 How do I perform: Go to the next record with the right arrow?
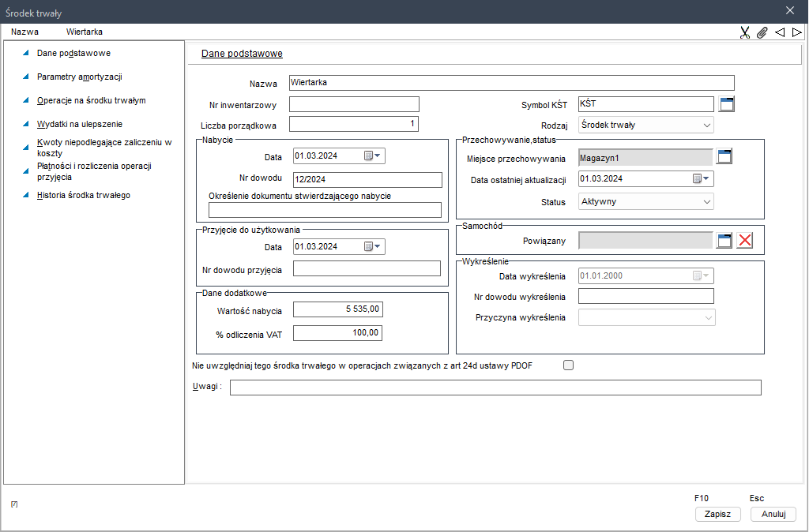tap(797, 32)
